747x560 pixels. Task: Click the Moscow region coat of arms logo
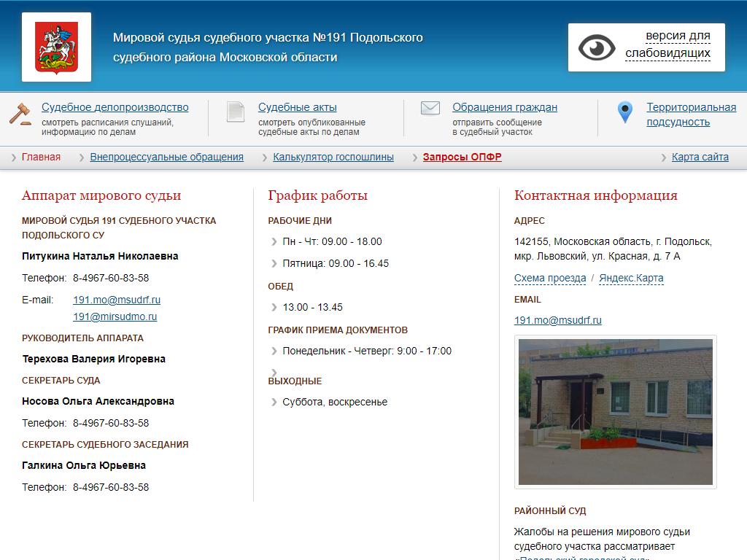(56, 47)
